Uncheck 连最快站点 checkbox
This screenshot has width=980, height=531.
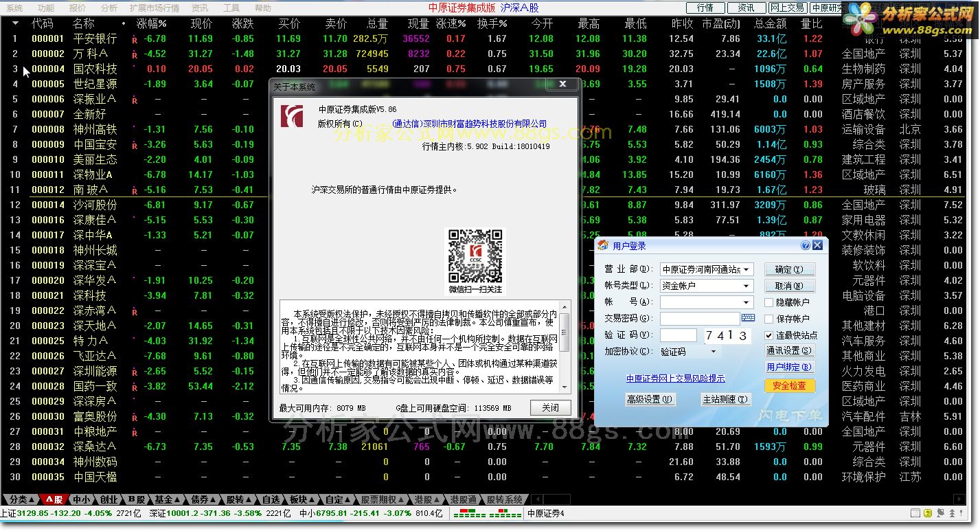click(769, 335)
